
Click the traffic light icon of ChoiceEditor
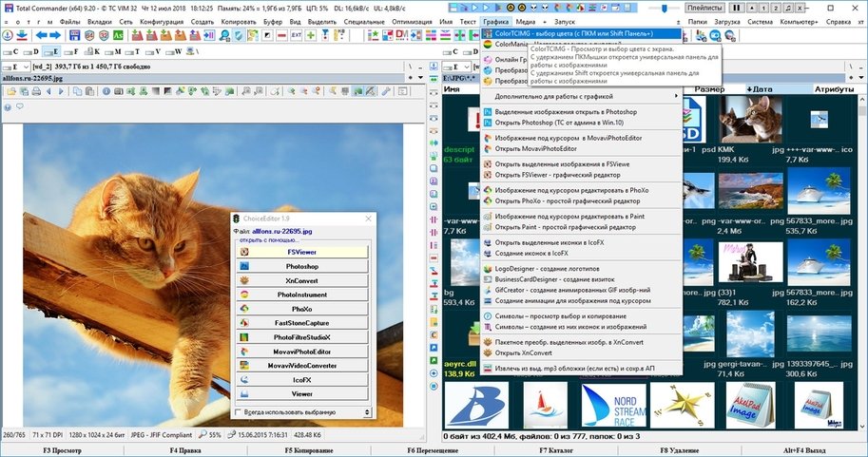[x=237, y=219]
